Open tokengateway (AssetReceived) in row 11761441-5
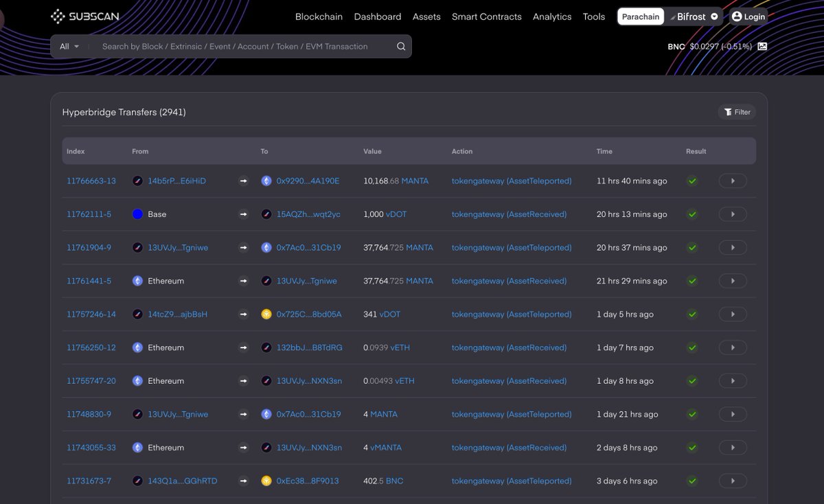The width and height of the screenshot is (824, 504). coord(509,281)
